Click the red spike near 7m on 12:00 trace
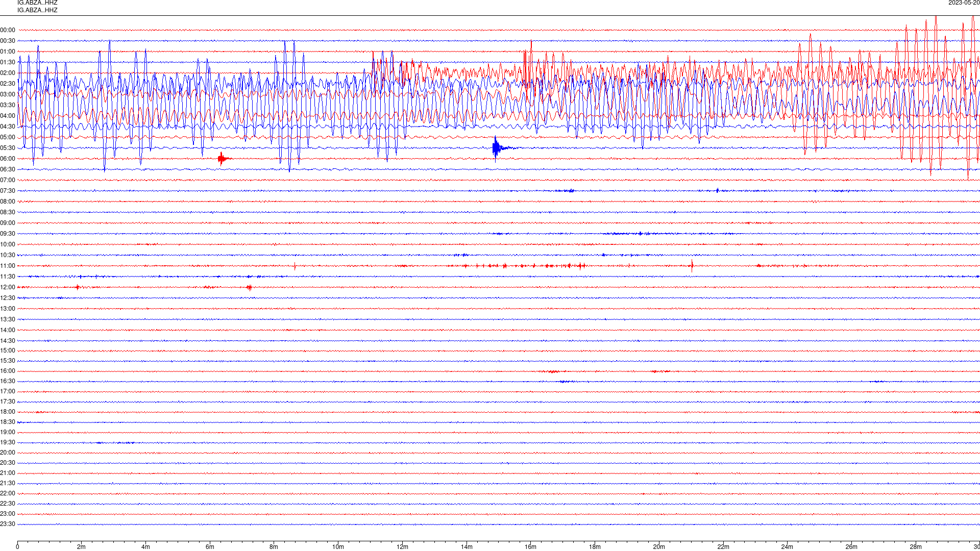The image size is (980, 551). pos(249,287)
